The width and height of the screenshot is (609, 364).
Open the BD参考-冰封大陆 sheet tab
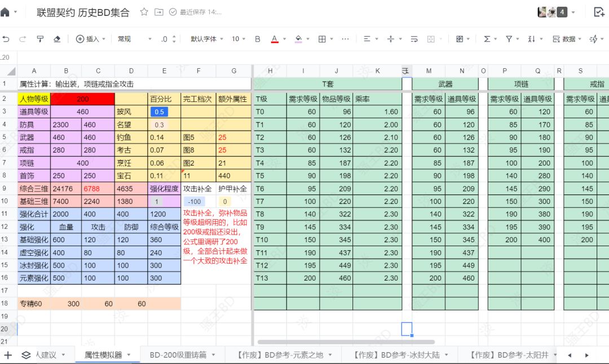(396, 354)
